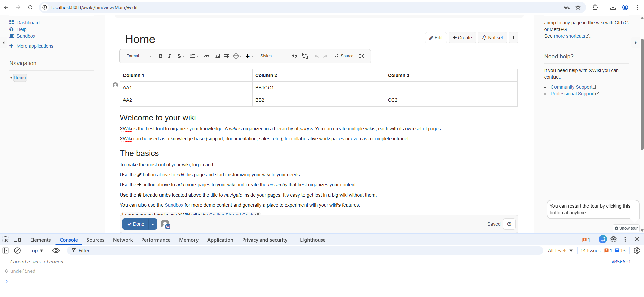Open the Community Support link
This screenshot has height=297, width=644.
[x=571, y=87]
